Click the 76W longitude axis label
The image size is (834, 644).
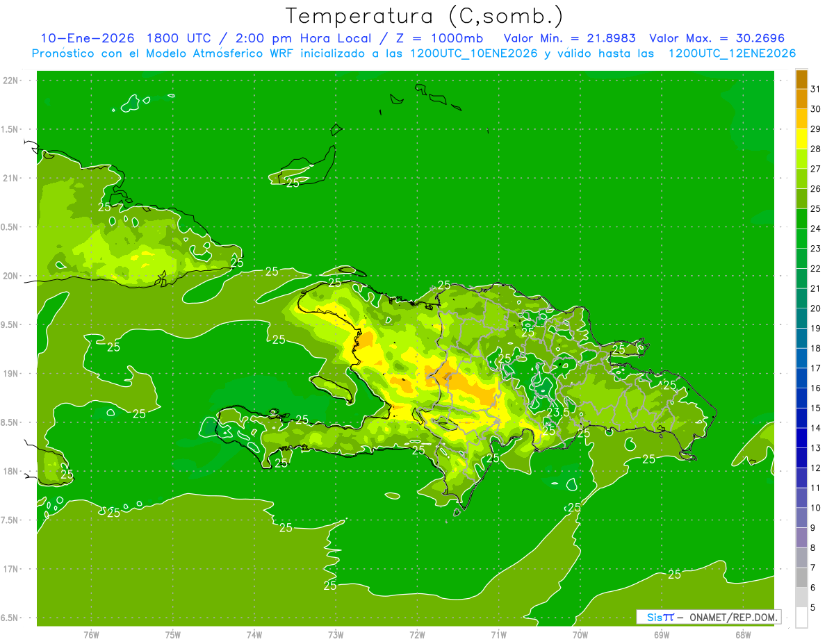[91, 635]
